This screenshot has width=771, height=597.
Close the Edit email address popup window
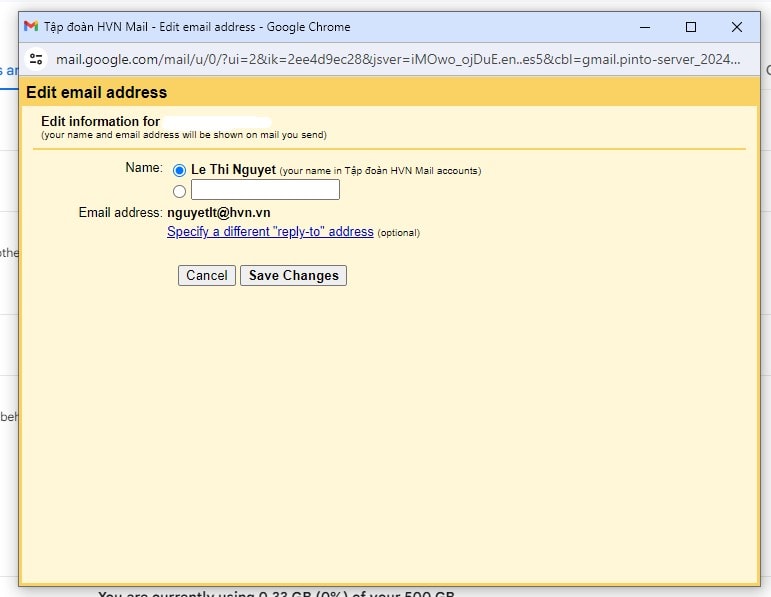point(737,27)
